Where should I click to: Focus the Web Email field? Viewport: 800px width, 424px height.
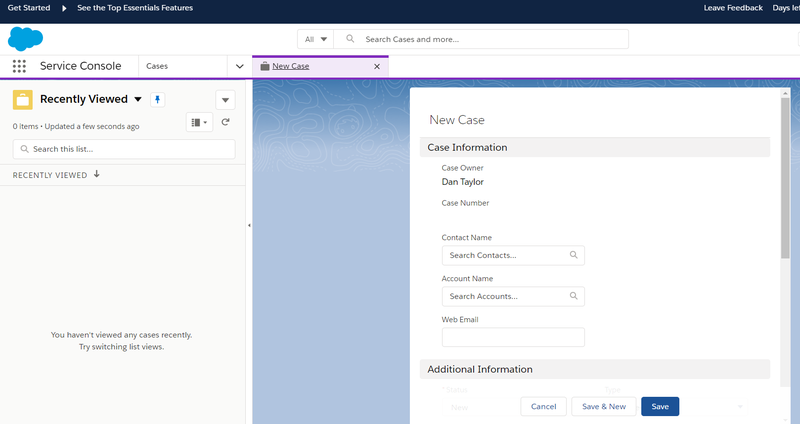(513, 337)
